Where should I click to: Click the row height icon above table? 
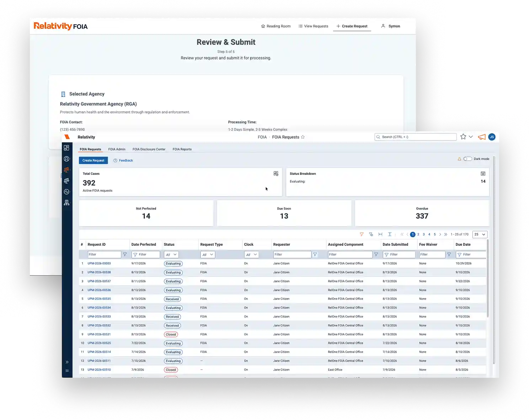pyautogui.click(x=390, y=234)
